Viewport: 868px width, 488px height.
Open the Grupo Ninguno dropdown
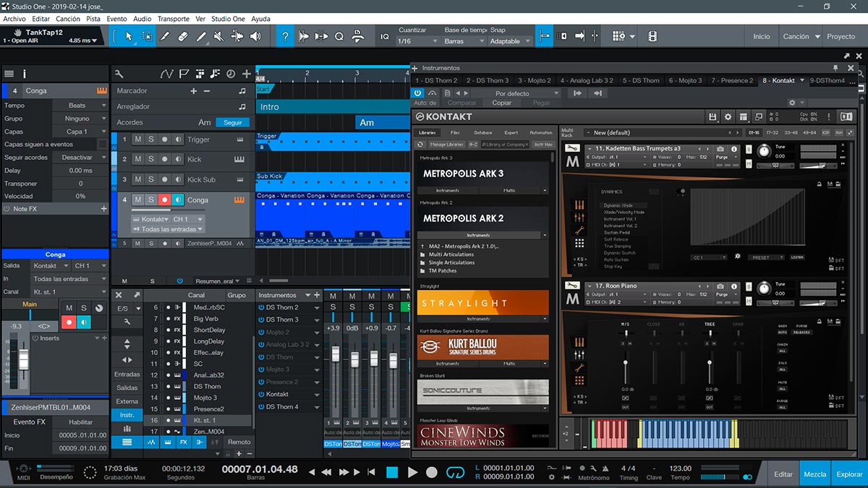[80, 119]
